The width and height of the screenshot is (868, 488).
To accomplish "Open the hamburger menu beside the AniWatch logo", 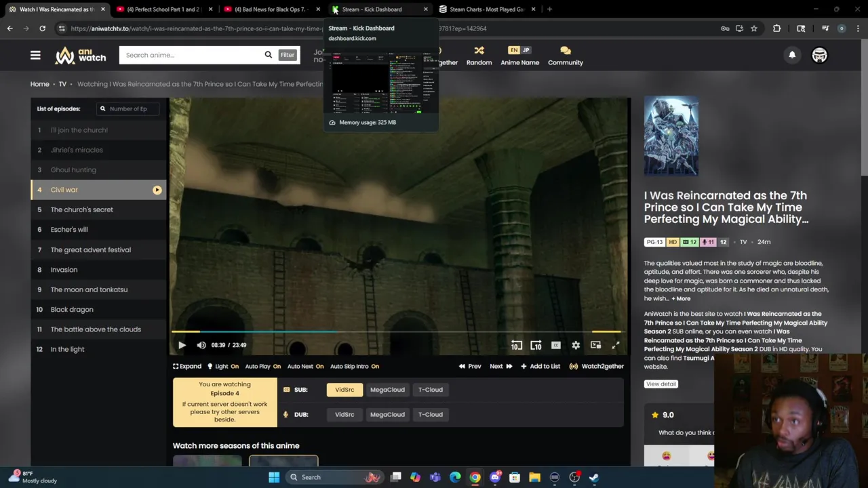I will pos(35,55).
